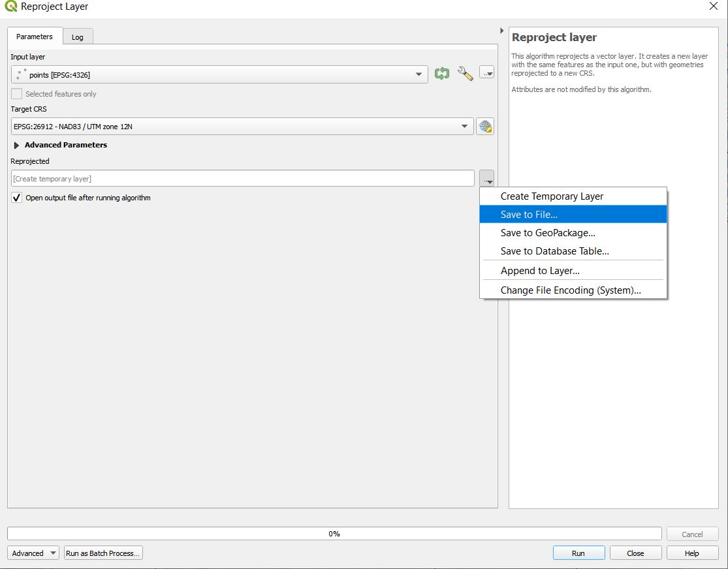Close the Reproject Layer dialog window

713,7
